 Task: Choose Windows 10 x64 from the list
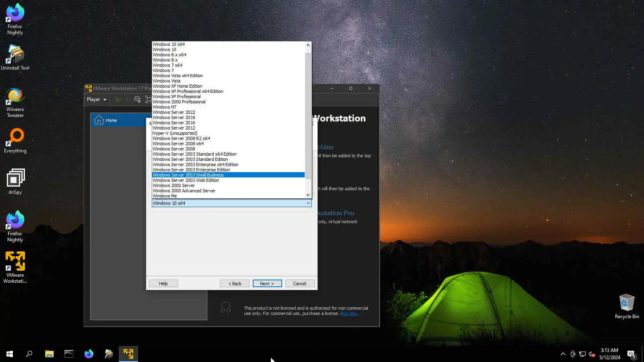click(x=228, y=44)
